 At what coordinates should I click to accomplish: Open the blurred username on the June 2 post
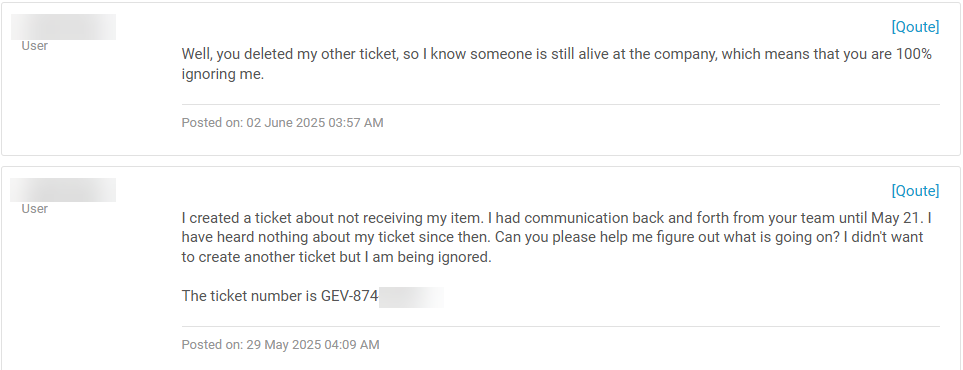(63, 27)
